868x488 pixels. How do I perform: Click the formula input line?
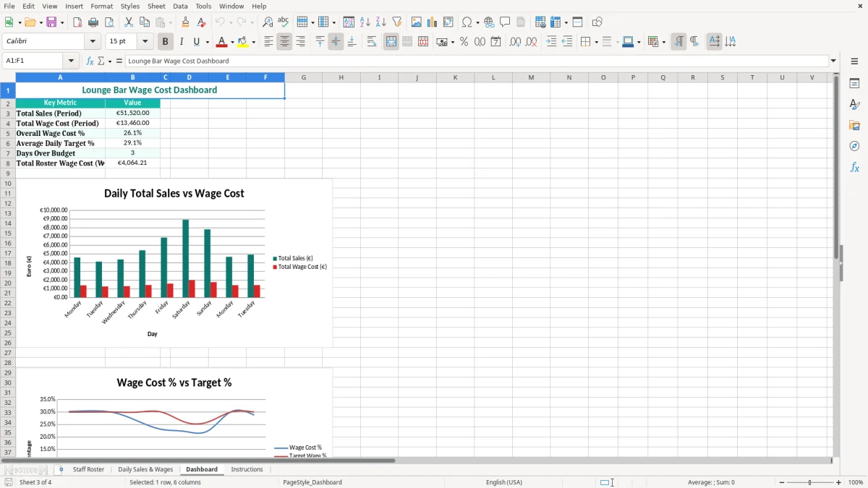pos(477,61)
